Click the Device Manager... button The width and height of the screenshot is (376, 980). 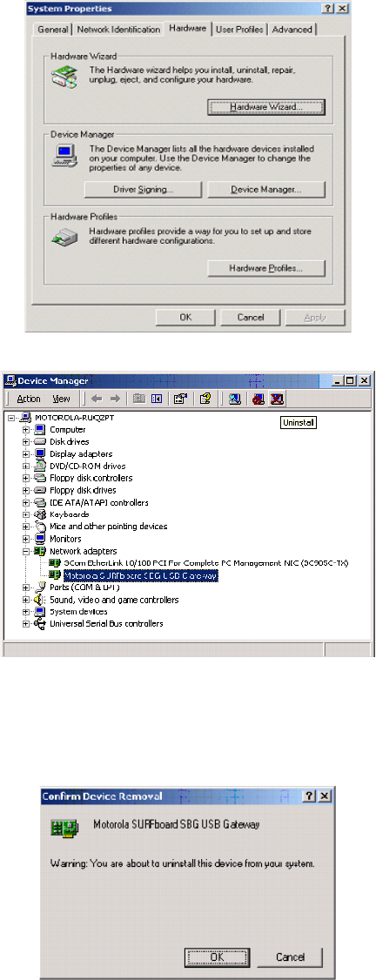pyautogui.click(x=266, y=189)
